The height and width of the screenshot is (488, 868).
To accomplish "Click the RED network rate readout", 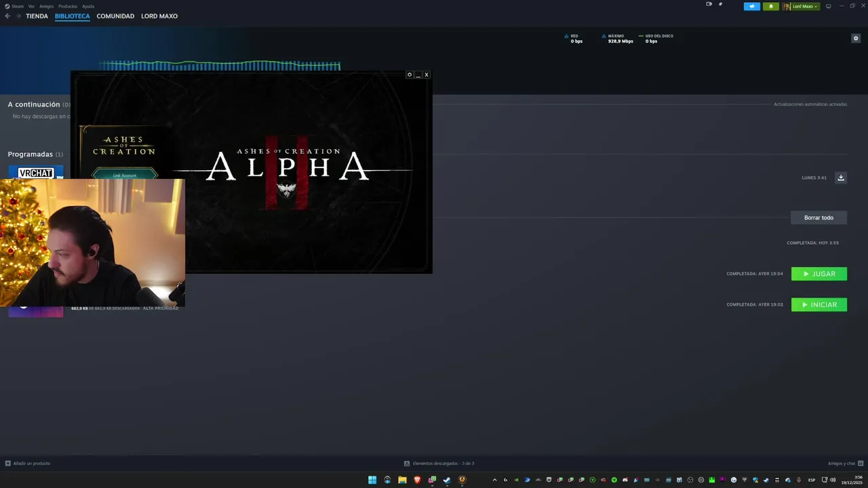I will coord(574,39).
